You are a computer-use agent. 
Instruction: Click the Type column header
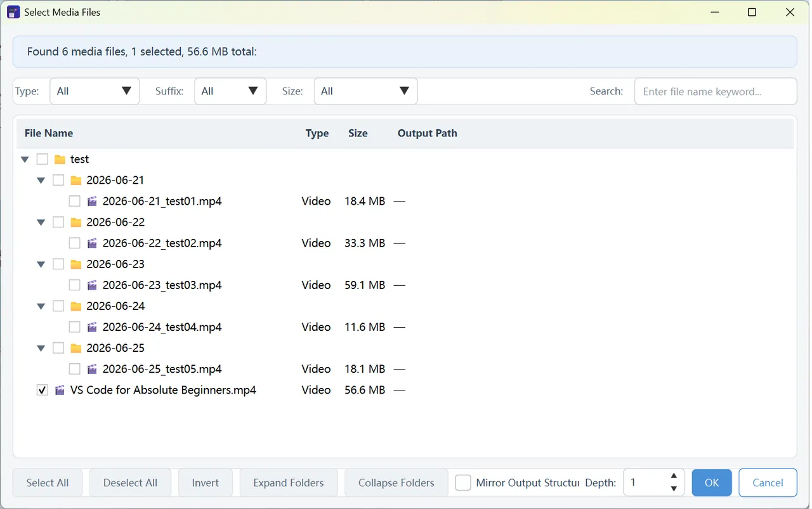317,133
